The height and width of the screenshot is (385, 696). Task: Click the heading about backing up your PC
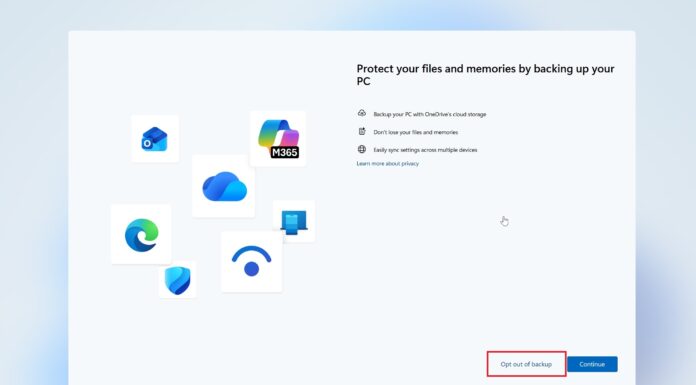click(x=485, y=75)
